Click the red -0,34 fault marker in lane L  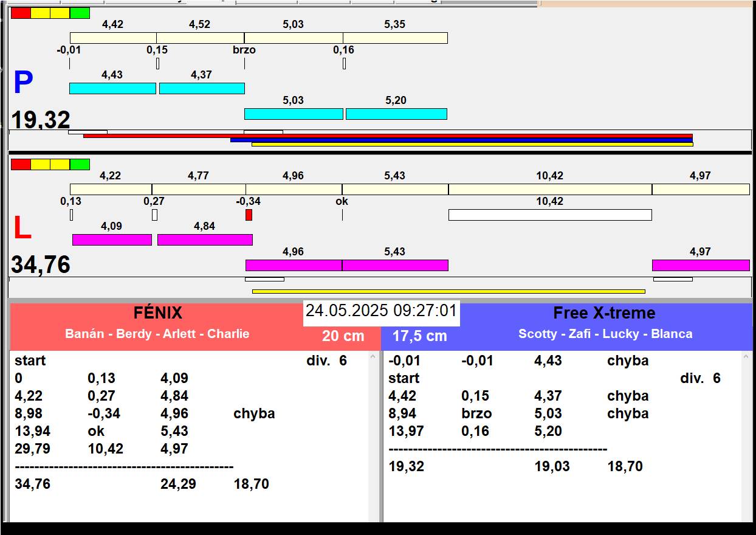coord(249,215)
